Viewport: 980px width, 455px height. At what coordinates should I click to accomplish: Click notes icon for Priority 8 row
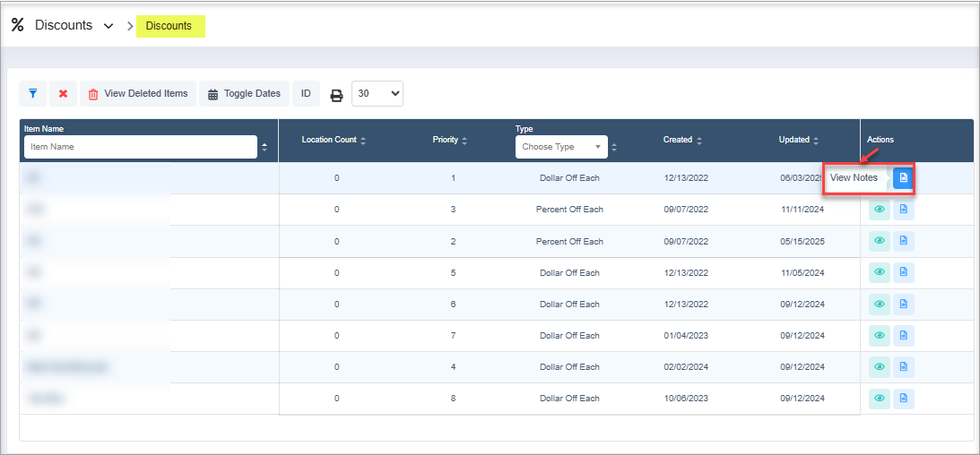point(903,398)
